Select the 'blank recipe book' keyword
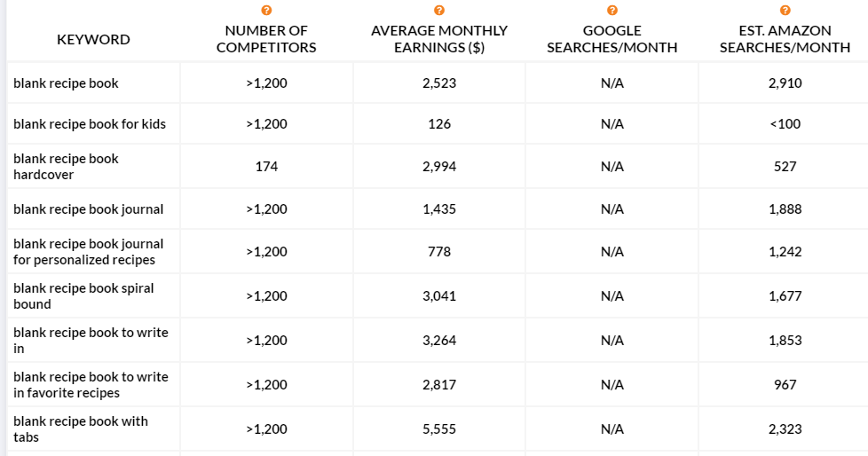The height and width of the screenshot is (456, 868). pos(66,83)
